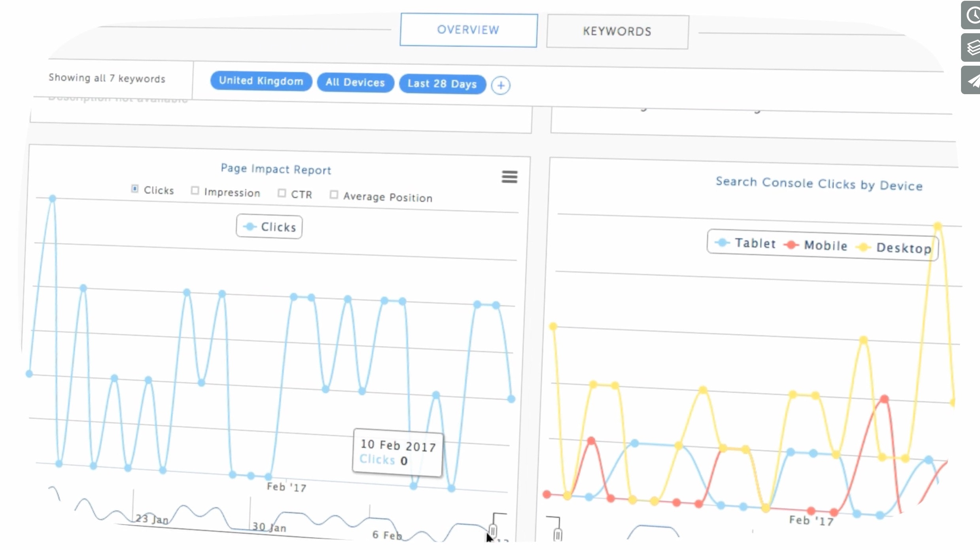Click the paper plane send icon
Image resolution: width=980 pixels, height=550 pixels.
pyautogui.click(x=972, y=80)
